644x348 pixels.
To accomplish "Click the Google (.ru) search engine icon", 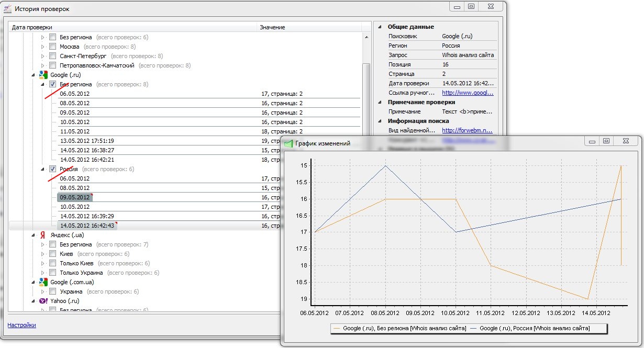I will [x=43, y=75].
